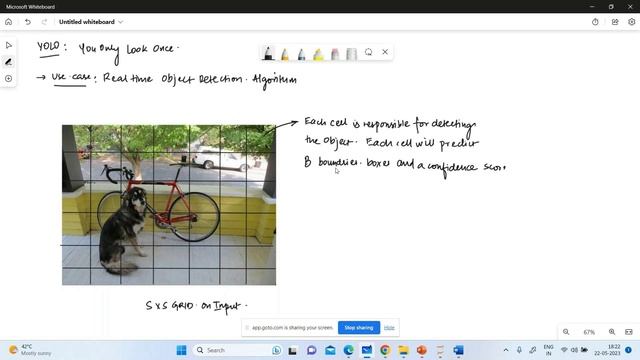Click the bicycle and dog image
The image size is (640, 360).
tap(169, 205)
